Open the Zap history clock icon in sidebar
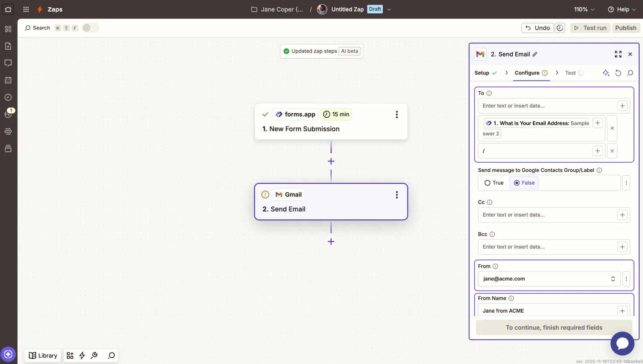The width and height of the screenshot is (643, 364). (8, 97)
